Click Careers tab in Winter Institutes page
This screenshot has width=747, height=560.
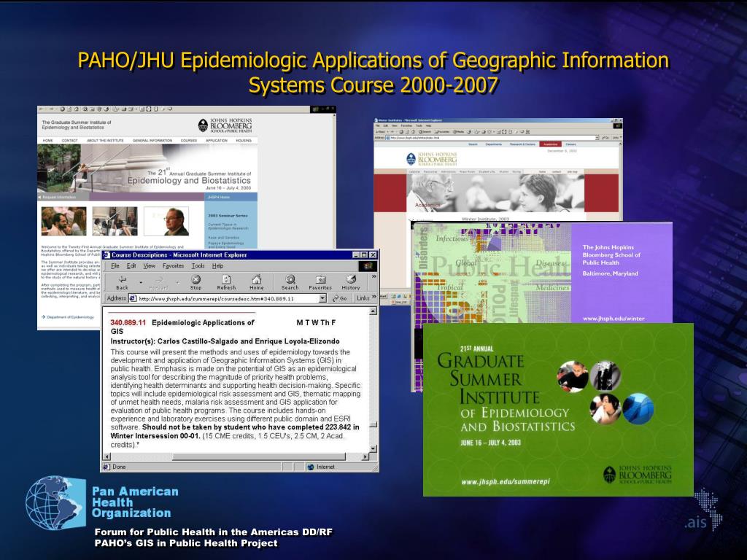tap(570, 144)
